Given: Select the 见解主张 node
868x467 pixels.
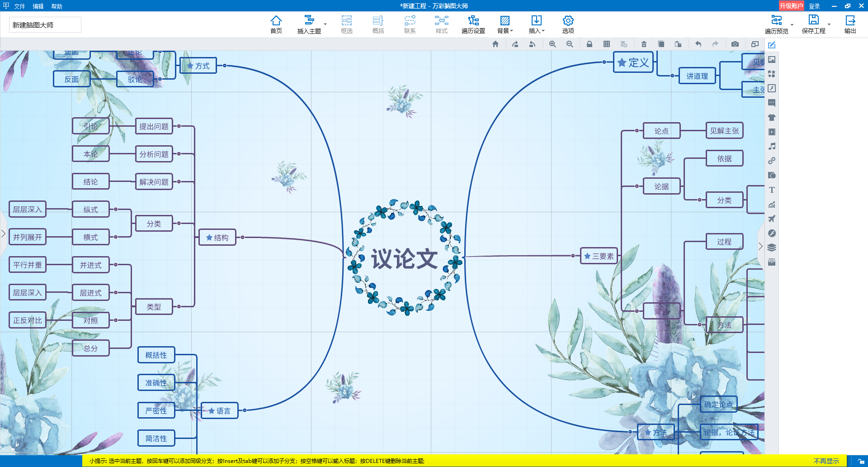Looking at the screenshot, I should [x=724, y=131].
